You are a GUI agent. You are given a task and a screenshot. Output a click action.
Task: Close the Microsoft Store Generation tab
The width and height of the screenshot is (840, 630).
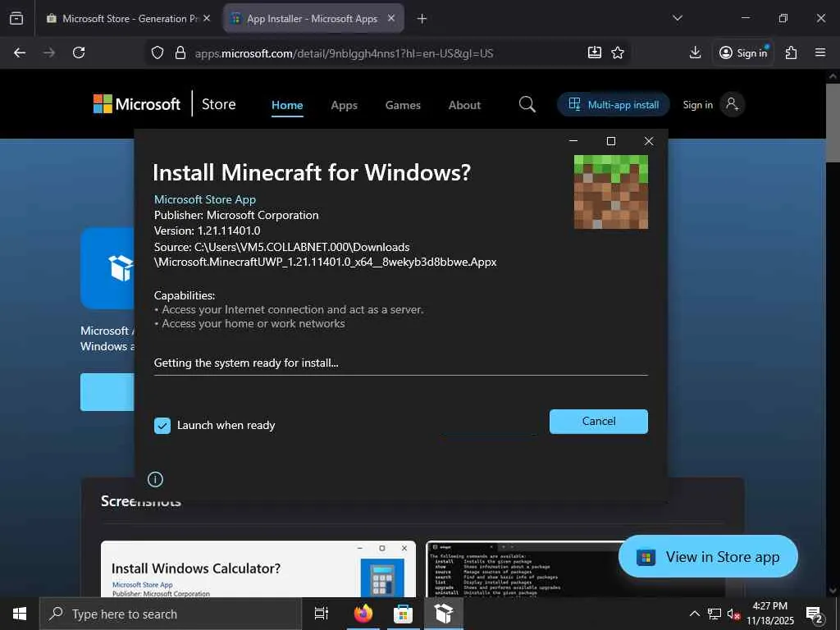point(207,18)
